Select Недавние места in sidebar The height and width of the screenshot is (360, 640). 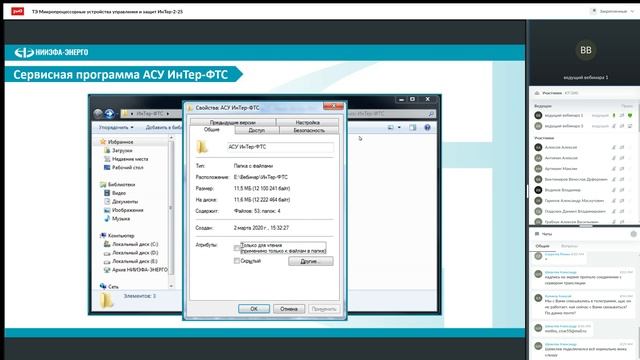pos(126,159)
